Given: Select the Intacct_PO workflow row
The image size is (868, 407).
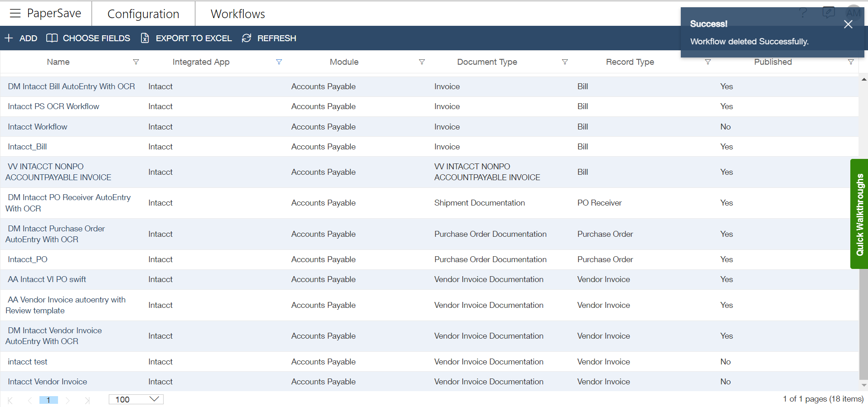Looking at the screenshot, I should click(429, 259).
